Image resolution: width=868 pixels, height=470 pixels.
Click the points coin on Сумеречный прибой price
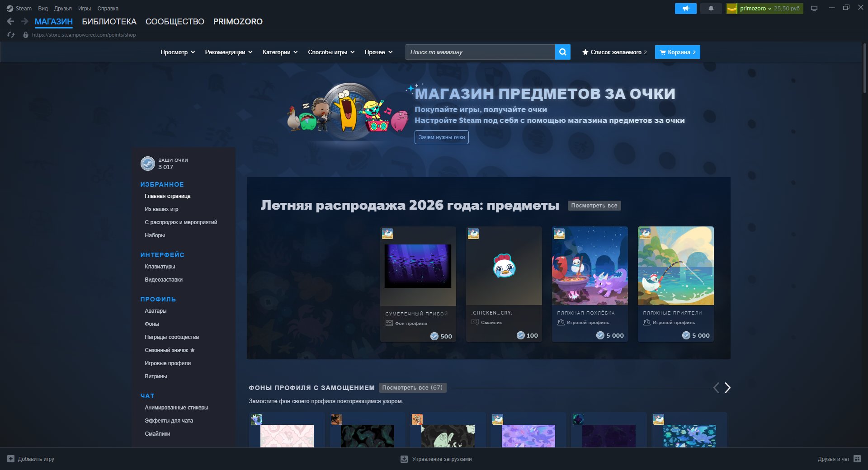coord(434,336)
